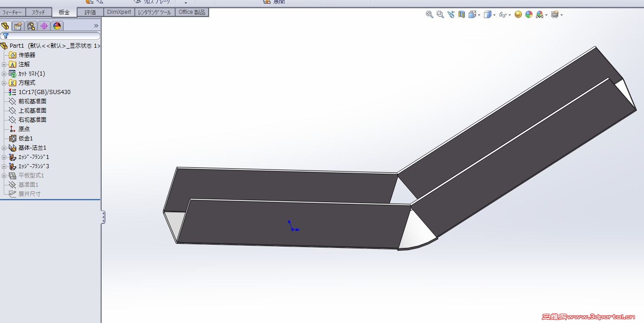Click the Part1 part icon at tree root
The image size is (644, 323).
click(x=4, y=46)
